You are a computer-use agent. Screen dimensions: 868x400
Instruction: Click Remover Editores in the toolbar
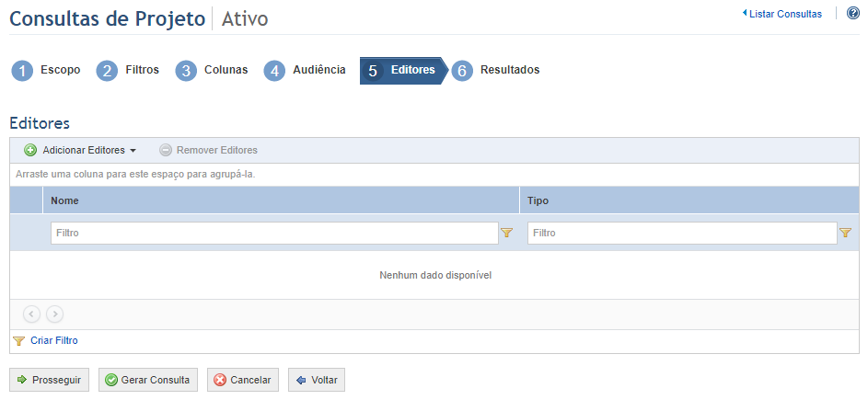pos(209,150)
